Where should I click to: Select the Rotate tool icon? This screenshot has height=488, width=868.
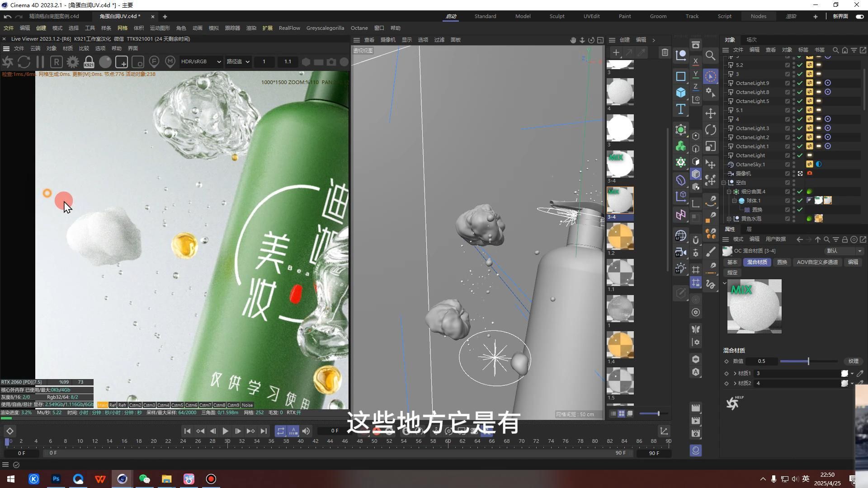(x=711, y=130)
